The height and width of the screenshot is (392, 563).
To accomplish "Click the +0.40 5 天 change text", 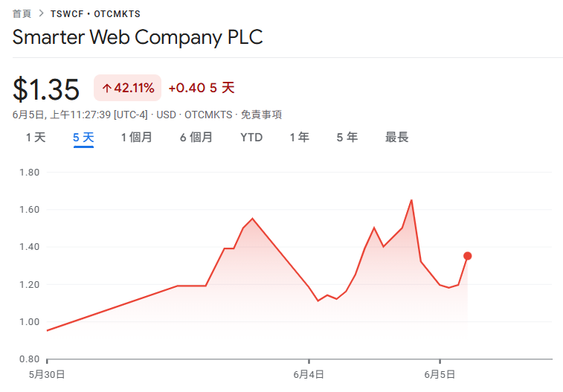I will tap(202, 89).
